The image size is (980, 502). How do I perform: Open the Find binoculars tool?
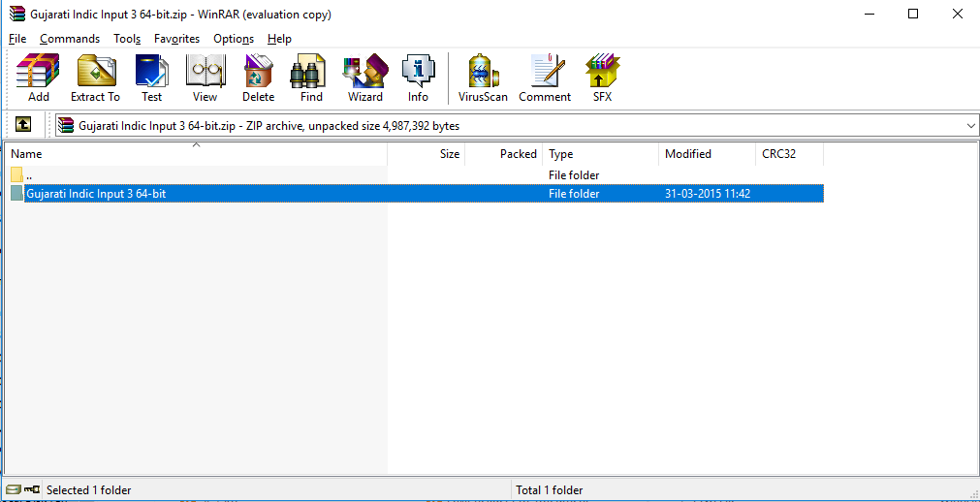[x=311, y=78]
